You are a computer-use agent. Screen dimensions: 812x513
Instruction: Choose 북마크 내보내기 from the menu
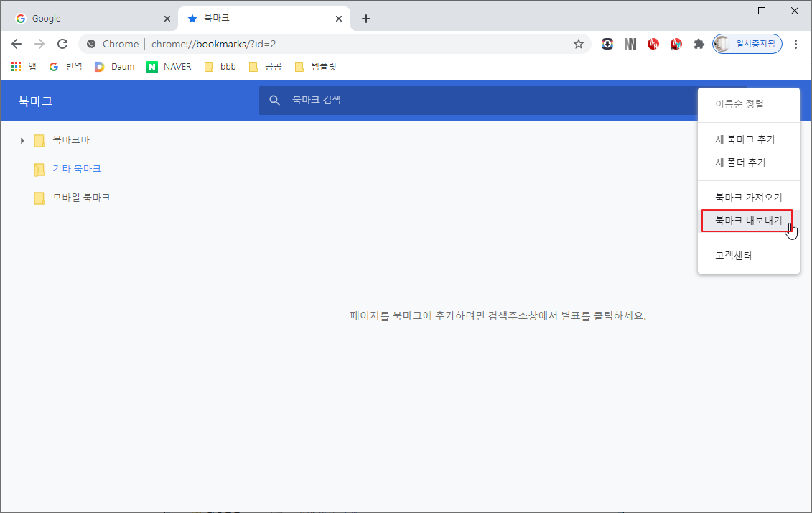tap(749, 221)
